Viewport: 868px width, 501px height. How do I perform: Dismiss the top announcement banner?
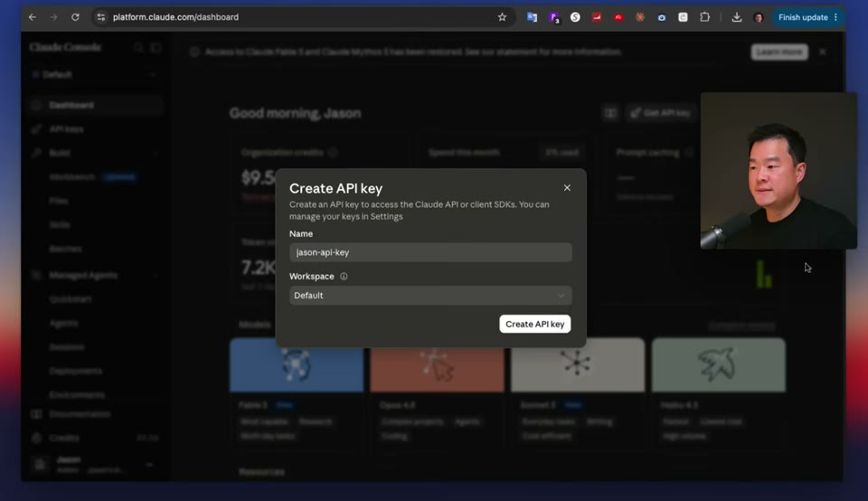823,52
